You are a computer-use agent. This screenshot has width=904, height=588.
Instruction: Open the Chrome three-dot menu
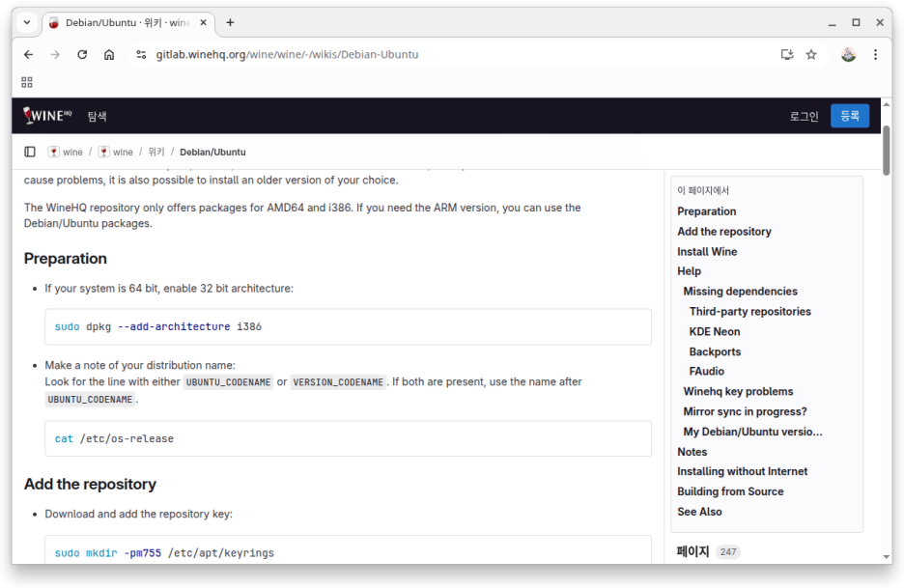point(875,55)
